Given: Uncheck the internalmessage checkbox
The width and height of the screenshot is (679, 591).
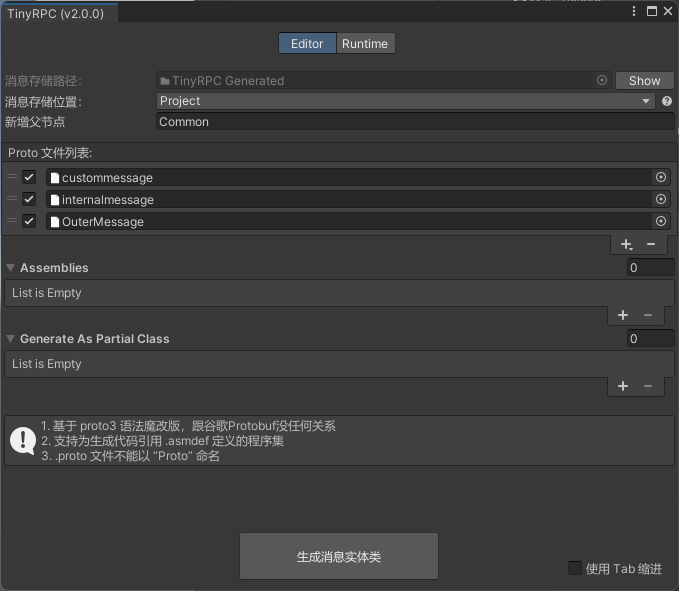Looking at the screenshot, I should [29, 199].
